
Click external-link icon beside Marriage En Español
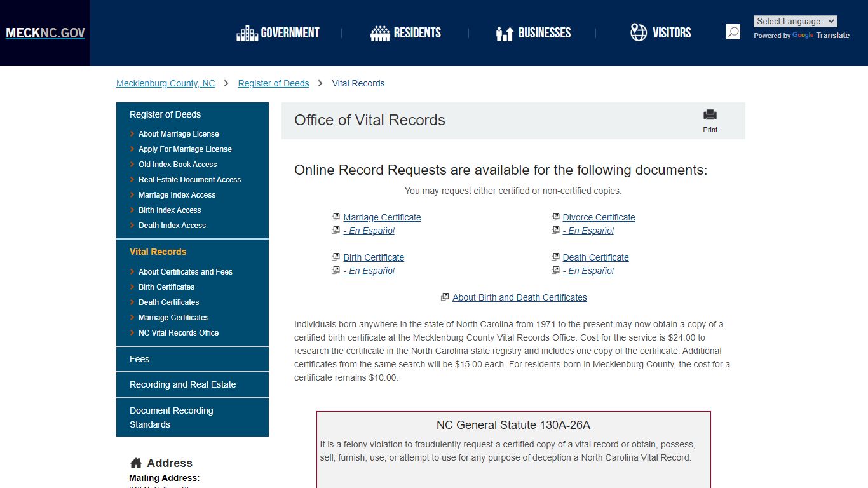tap(336, 230)
